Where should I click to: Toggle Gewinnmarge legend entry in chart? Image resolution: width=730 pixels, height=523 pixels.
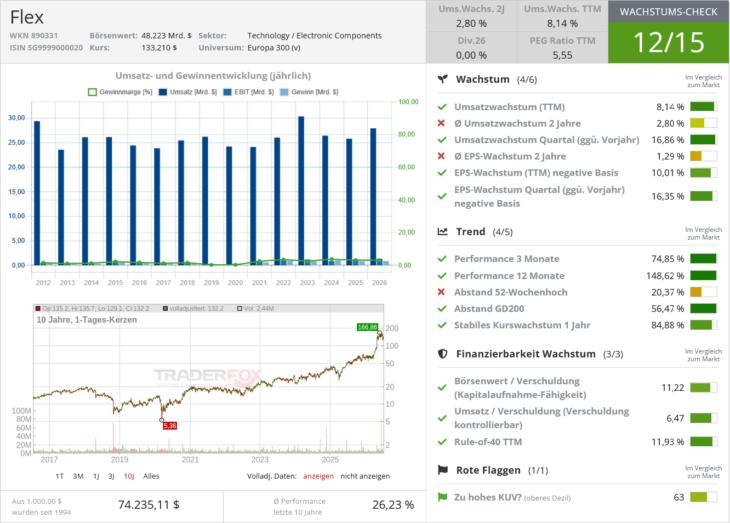(120, 92)
